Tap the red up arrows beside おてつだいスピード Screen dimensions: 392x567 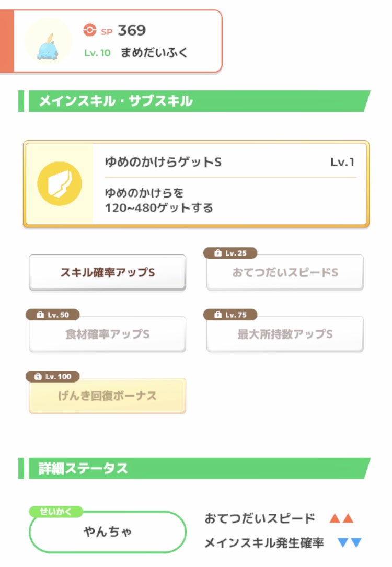[341, 518]
